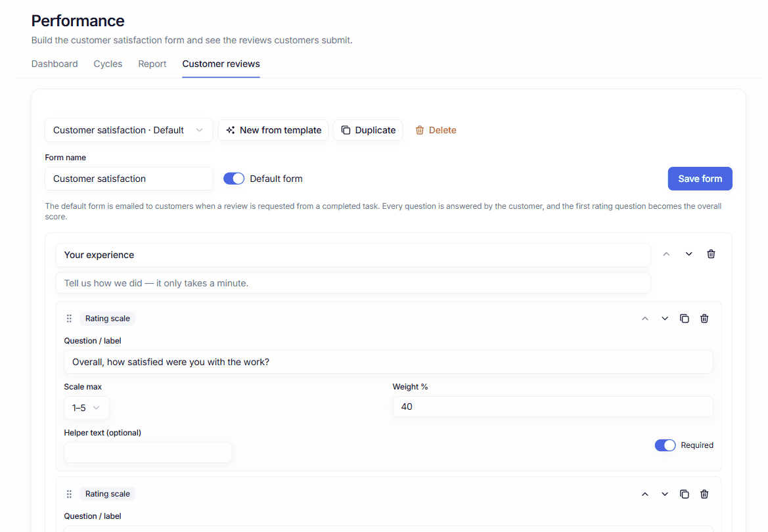Open the 'Customer satisfaction · Default' form selector

tap(128, 130)
